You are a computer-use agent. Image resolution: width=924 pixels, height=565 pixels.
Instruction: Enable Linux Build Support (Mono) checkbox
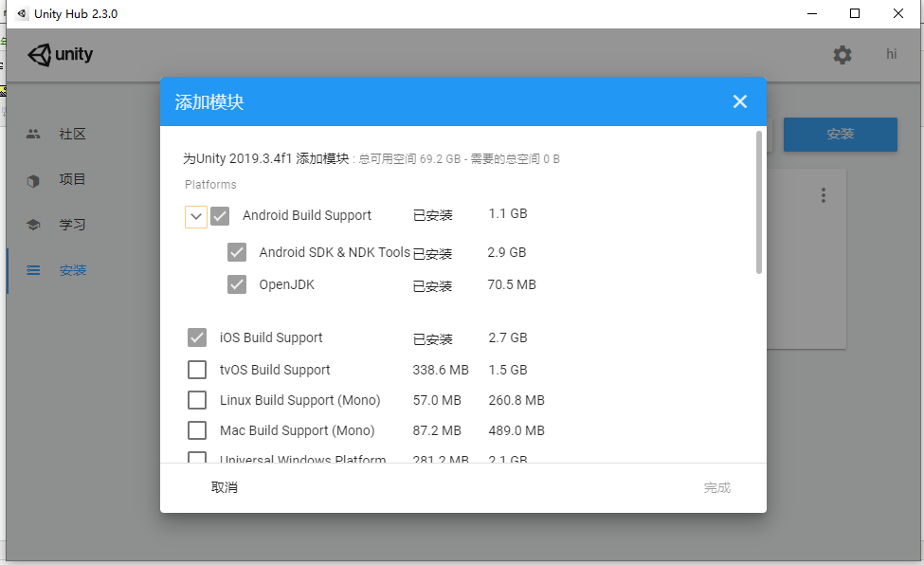tap(197, 400)
